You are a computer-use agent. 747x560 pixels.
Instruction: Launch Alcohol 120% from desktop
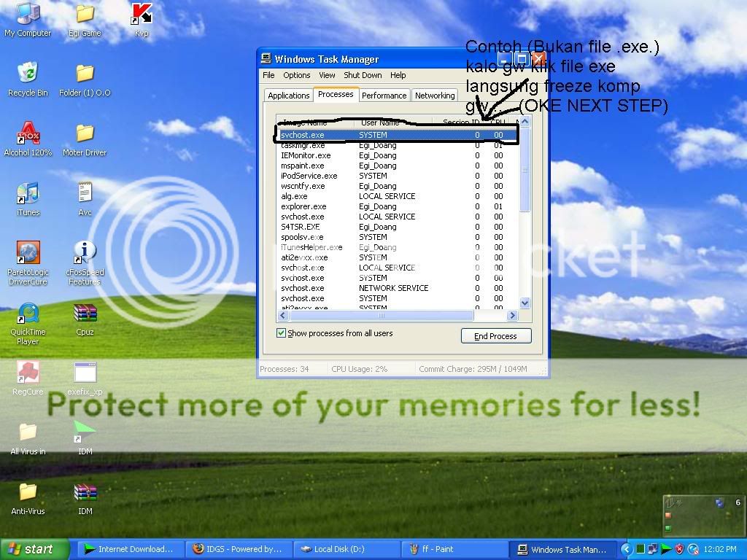pyautogui.click(x=28, y=139)
